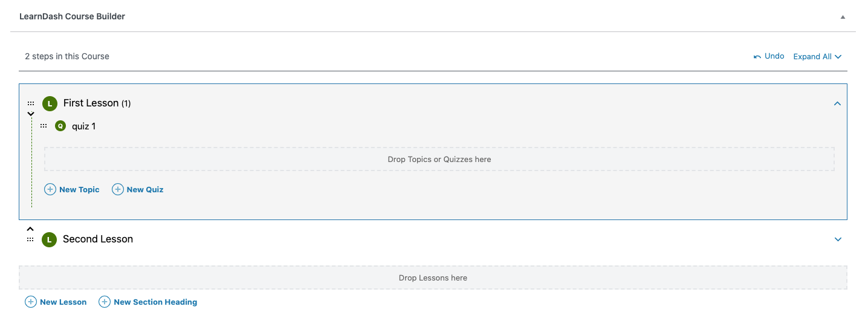Click the plus icon beside New Quiz
Screen dimensions: 868x315
click(118, 189)
